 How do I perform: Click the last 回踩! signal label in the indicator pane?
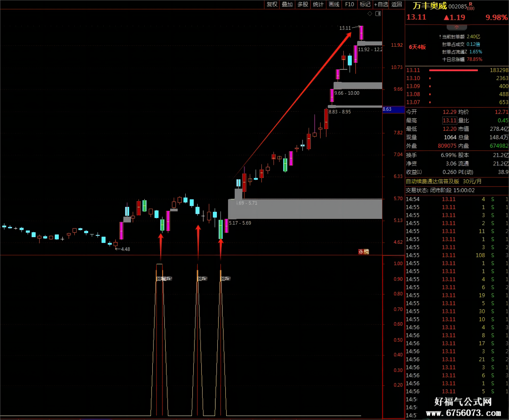[226, 279]
